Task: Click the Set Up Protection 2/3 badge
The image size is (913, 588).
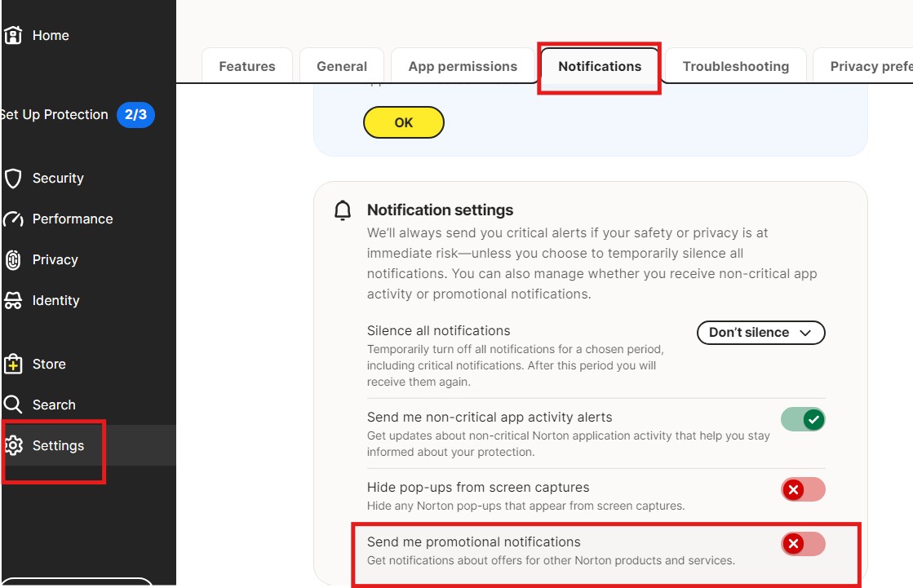Action: coord(135,115)
